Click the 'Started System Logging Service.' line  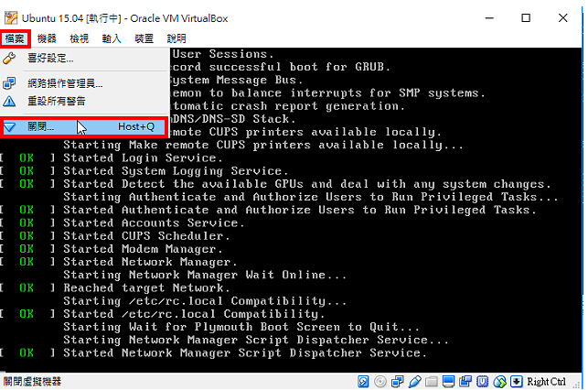(x=176, y=171)
